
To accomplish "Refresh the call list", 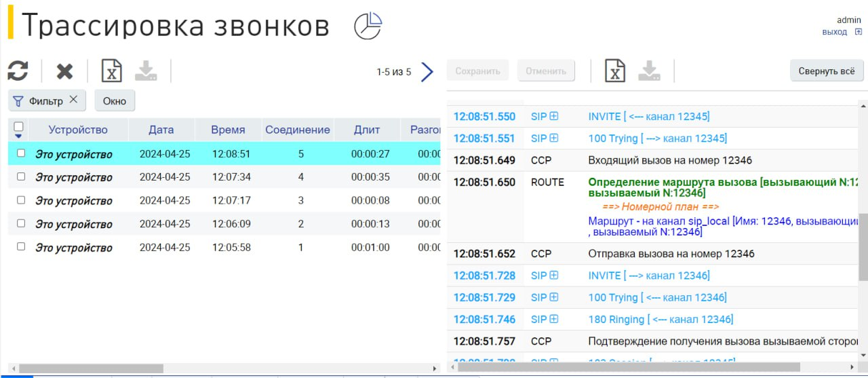I will point(18,71).
